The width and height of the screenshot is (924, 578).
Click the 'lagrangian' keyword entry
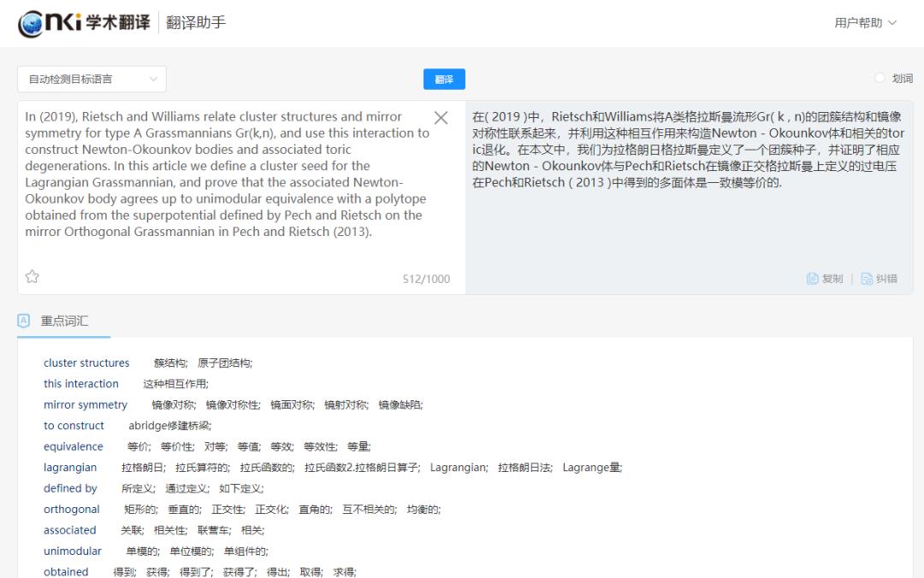pos(70,468)
